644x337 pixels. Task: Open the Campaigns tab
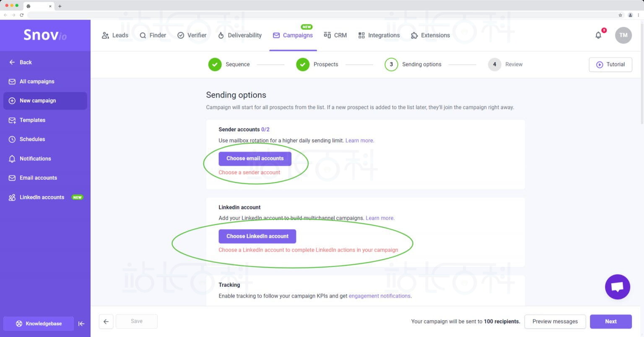[x=293, y=35]
